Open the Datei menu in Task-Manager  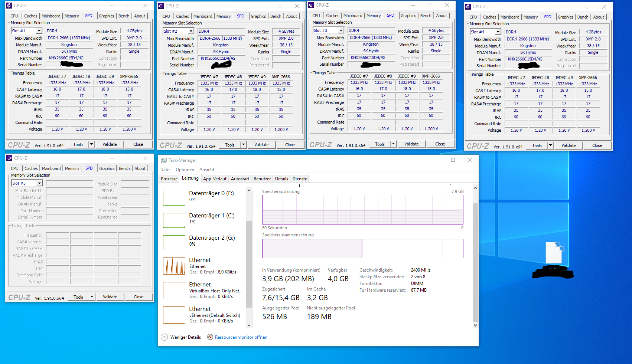165,170
